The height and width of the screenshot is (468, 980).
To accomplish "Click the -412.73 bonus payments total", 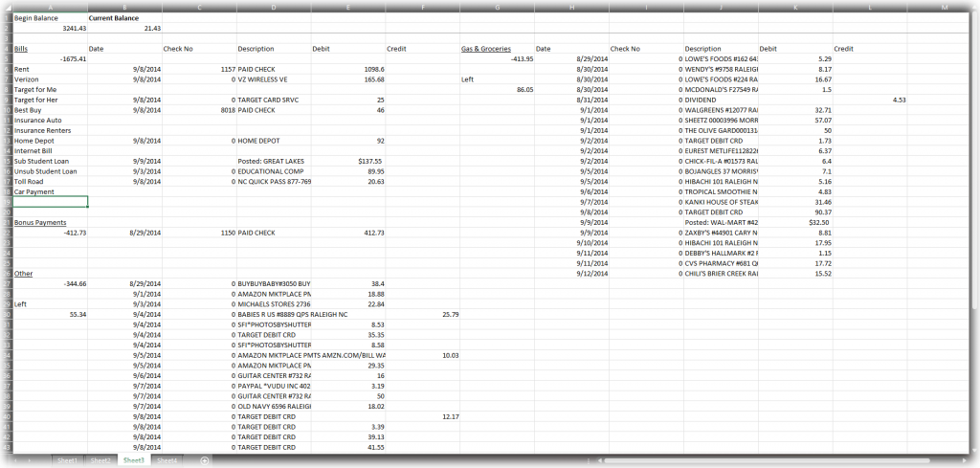I will coord(50,233).
